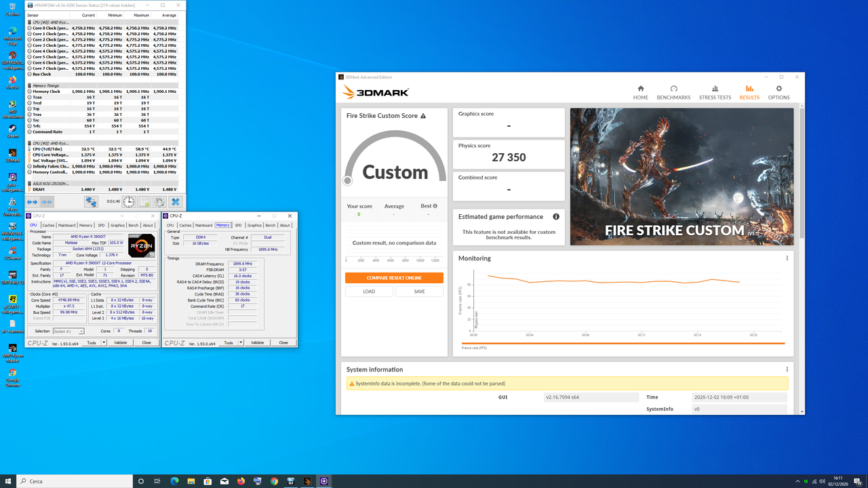Open the Tools dropdown in CPU-Z
This screenshot has height=488, width=868.
(94, 342)
